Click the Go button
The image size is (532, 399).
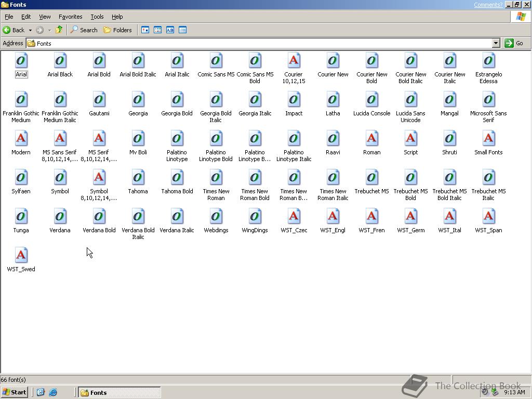point(514,43)
